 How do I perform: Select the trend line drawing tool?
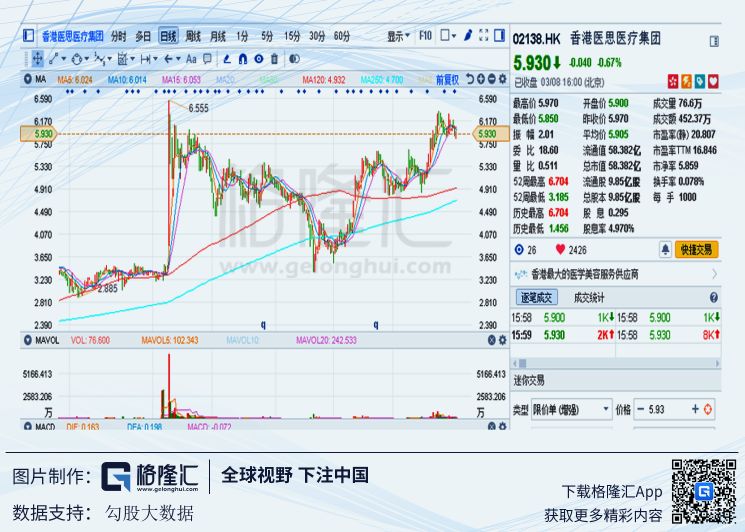coord(53,59)
